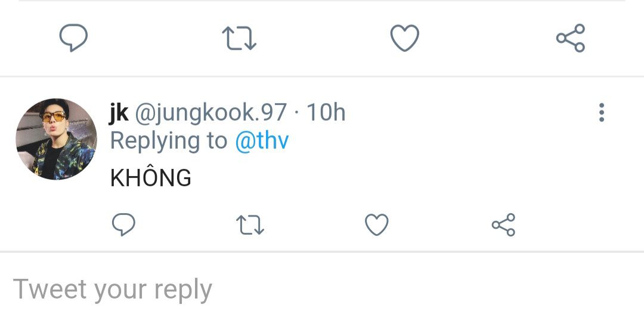Open the @jungkook.97 handle
The width and height of the screenshot is (644, 326).
pos(210,113)
